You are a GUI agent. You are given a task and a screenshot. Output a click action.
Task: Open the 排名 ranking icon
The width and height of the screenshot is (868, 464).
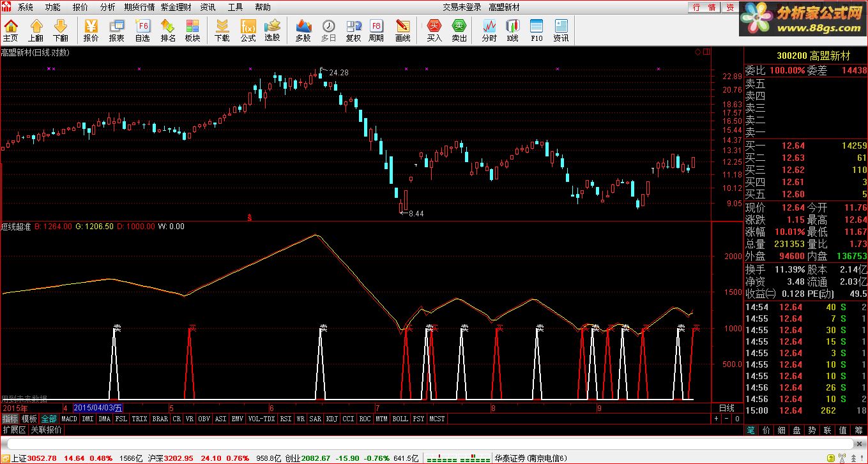[x=168, y=30]
